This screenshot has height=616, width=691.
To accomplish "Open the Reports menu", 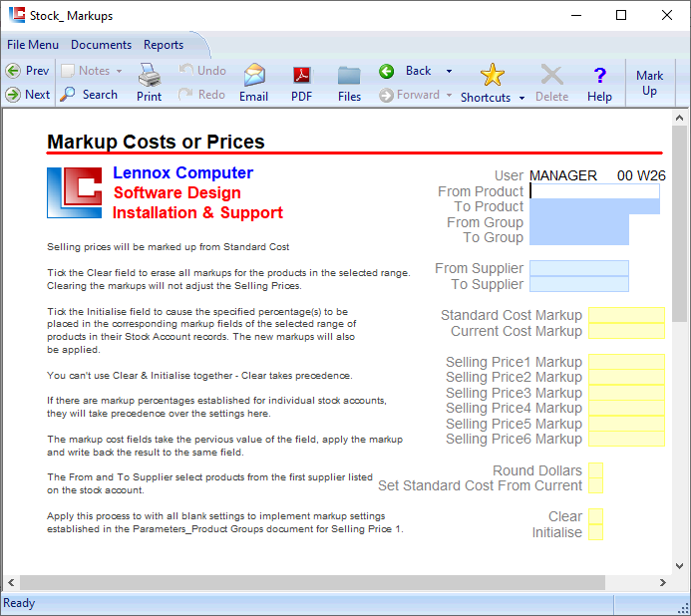I will tap(164, 45).
